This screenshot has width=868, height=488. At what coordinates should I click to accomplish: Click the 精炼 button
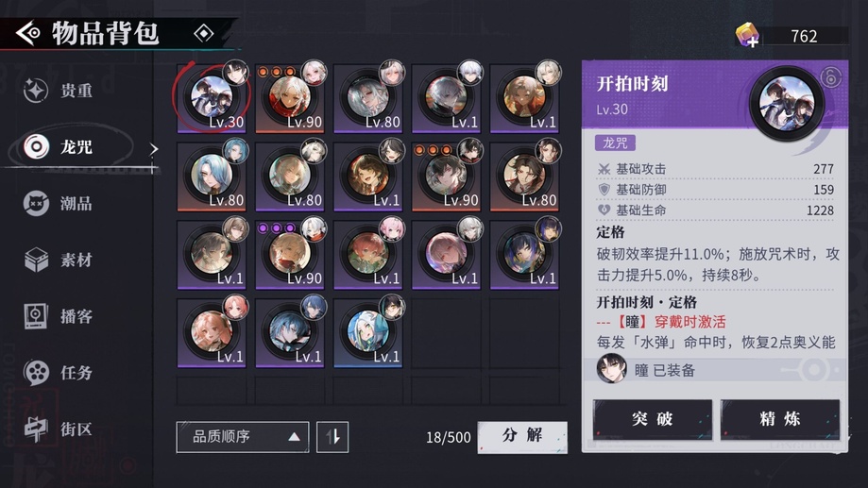pos(780,419)
